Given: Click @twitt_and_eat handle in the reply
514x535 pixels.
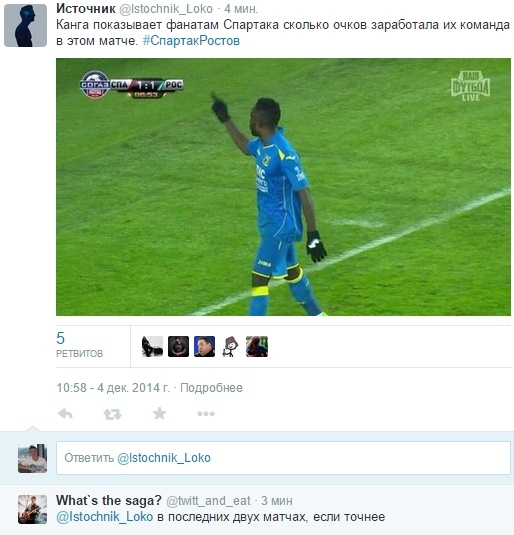Looking at the screenshot, I should [208, 501].
